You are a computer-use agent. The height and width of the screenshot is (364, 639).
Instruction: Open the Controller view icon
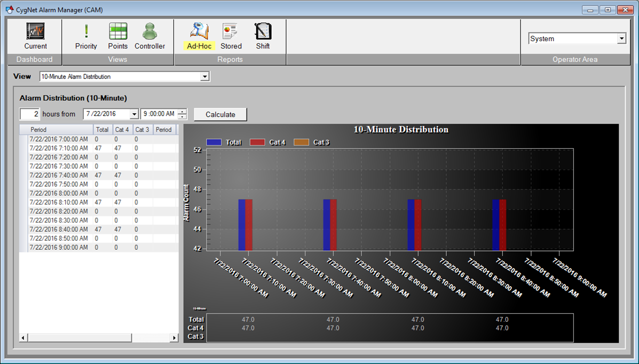click(x=150, y=31)
